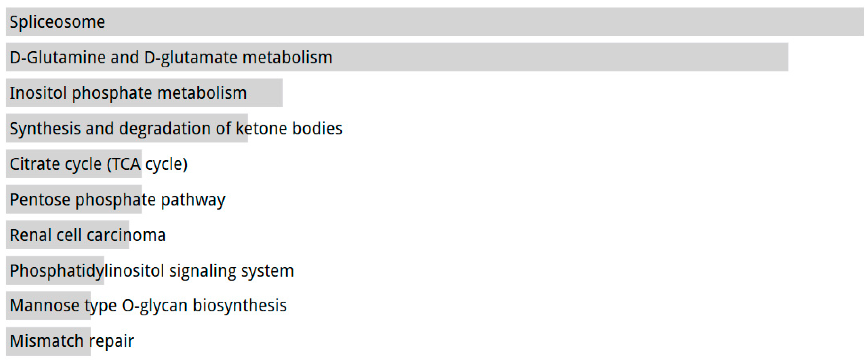Click the Spliceosome label text
This screenshot has width=868, height=360.
click(57, 22)
